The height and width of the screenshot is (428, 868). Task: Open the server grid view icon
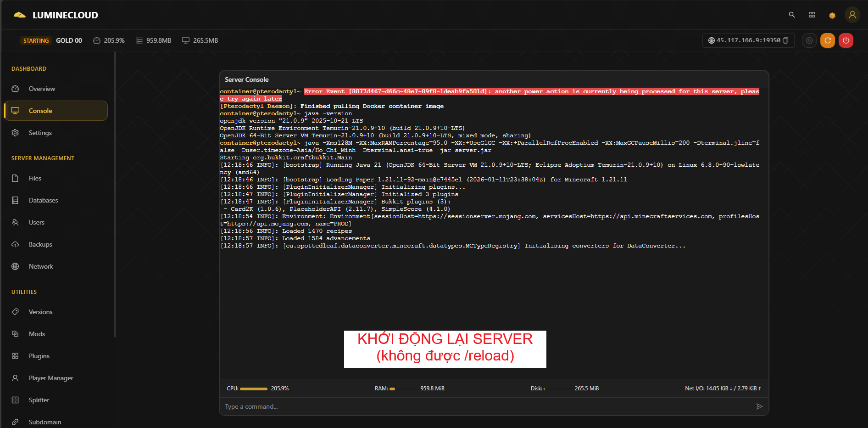click(x=812, y=15)
